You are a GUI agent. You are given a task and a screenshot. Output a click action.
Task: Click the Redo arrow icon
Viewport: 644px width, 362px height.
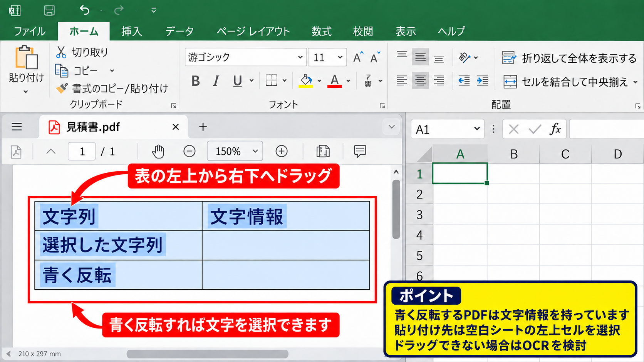click(x=119, y=10)
